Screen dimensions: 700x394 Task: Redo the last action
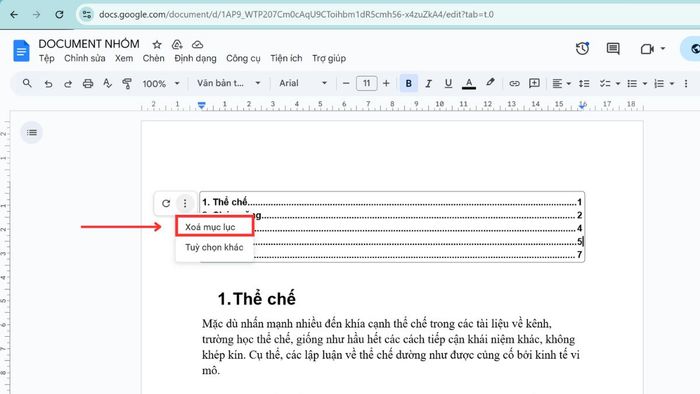pos(68,83)
